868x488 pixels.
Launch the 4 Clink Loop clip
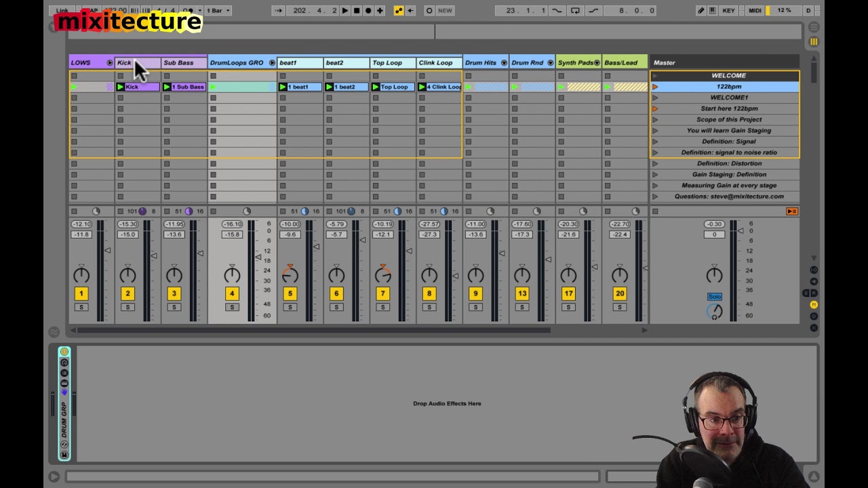tap(421, 87)
